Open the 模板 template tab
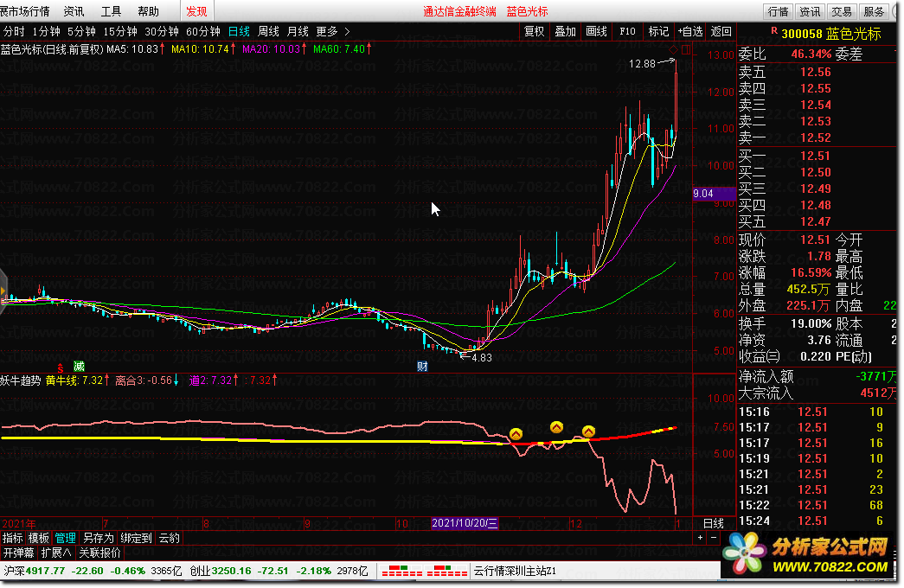Viewport: 904px width, 588px height. coord(39,538)
